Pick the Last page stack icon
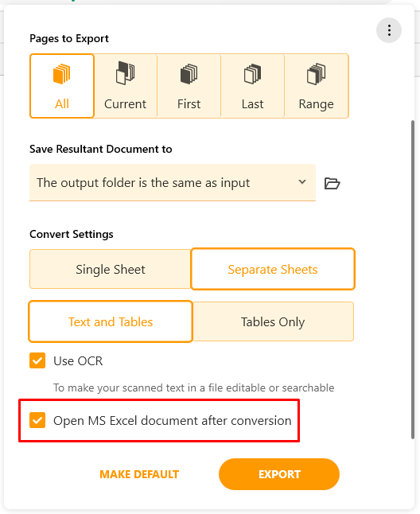The width and height of the screenshot is (420, 514). pos(253,74)
